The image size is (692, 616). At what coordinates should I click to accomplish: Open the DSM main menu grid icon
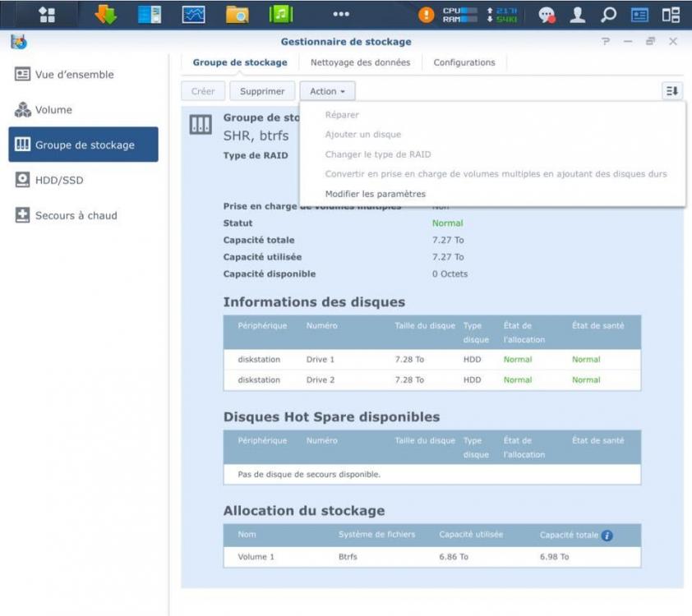tap(47, 15)
